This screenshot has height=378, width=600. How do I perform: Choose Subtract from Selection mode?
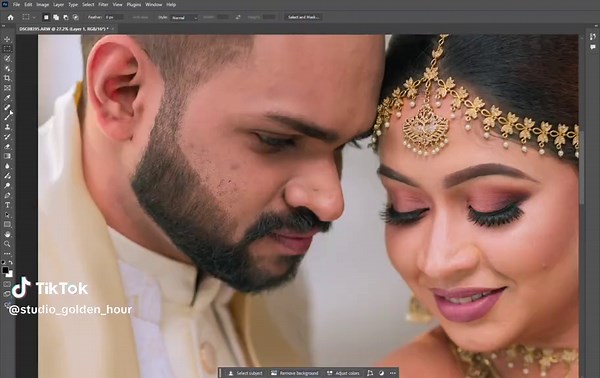click(65, 17)
